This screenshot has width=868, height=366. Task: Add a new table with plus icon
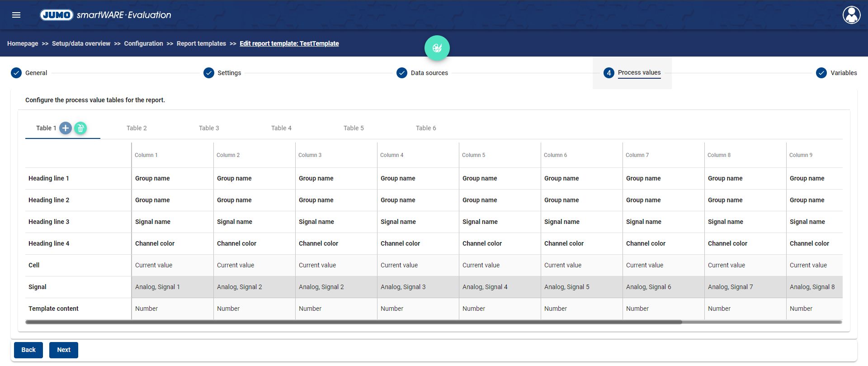66,128
